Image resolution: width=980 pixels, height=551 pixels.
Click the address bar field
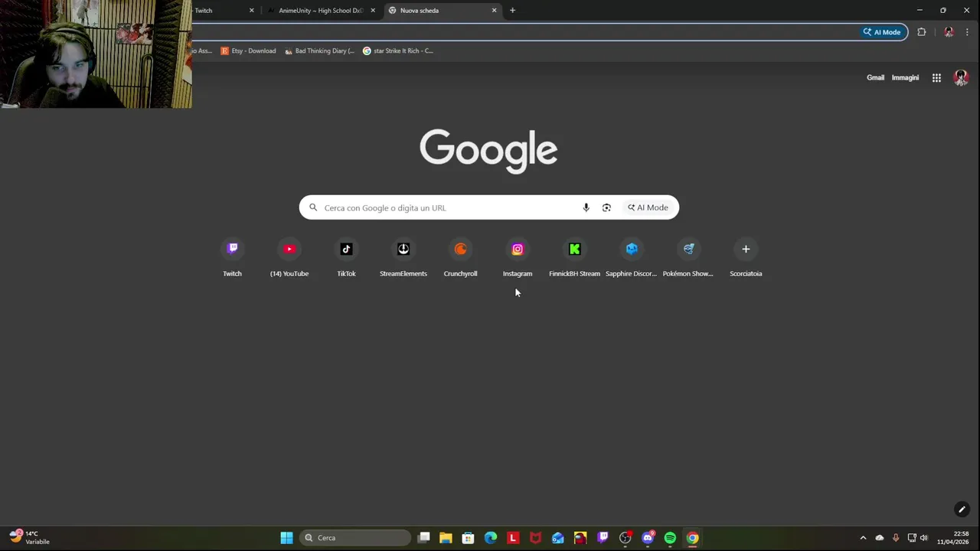coord(524,32)
